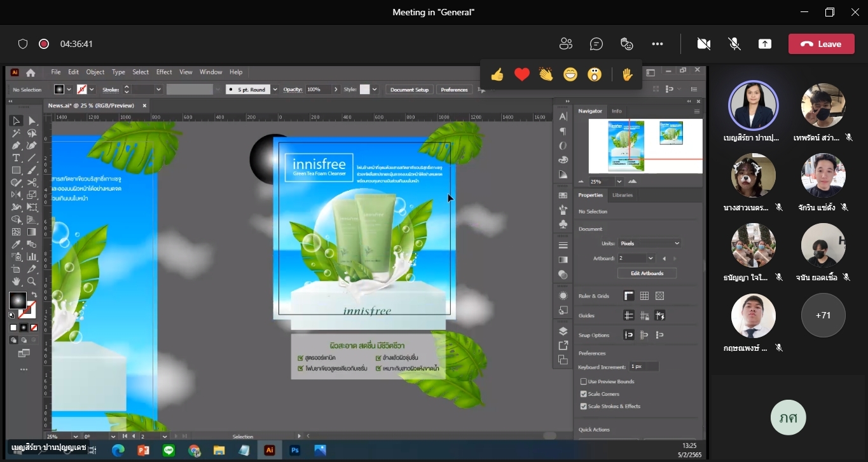Show participants in Teams meeting
The width and height of the screenshot is (868, 462).
coord(566,44)
